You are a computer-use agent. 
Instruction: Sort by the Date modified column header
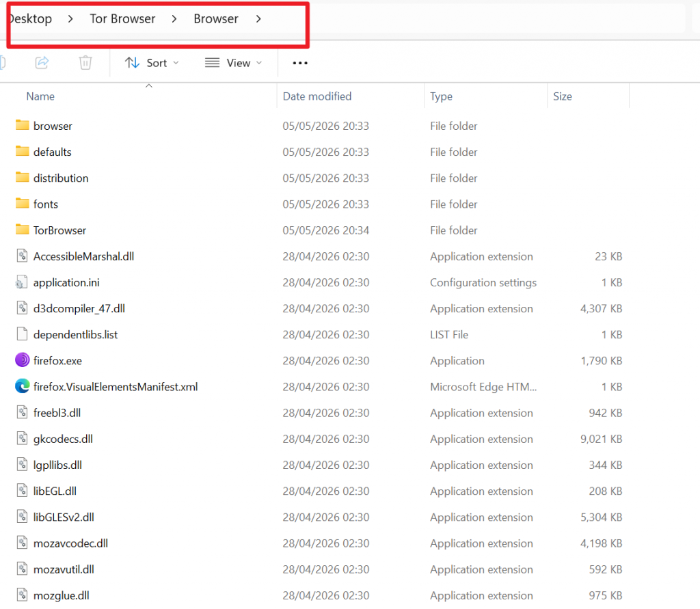[317, 96]
